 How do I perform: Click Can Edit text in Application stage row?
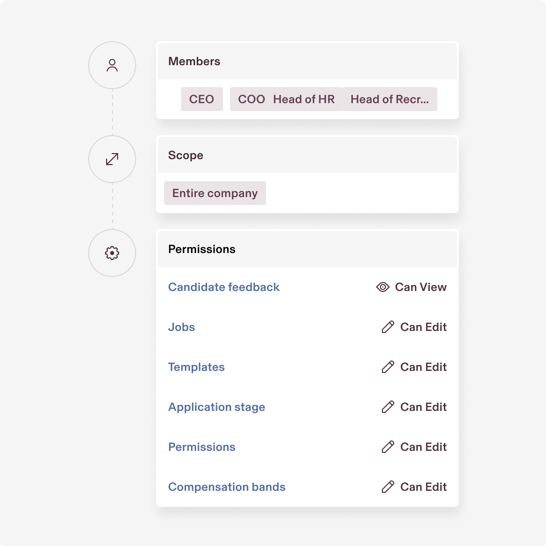423,407
